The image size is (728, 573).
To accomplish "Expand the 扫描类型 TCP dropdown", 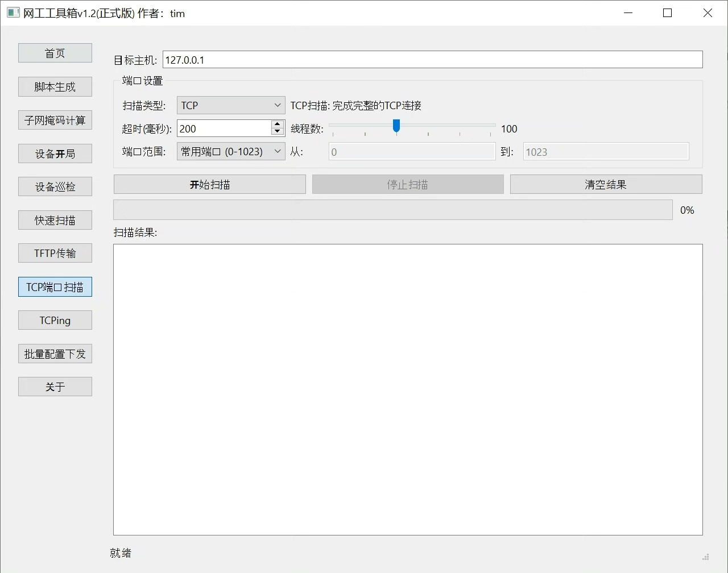I will 231,106.
